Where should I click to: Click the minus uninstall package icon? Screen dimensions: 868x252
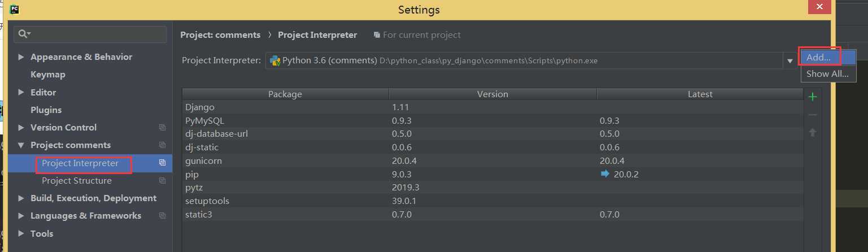point(813,115)
